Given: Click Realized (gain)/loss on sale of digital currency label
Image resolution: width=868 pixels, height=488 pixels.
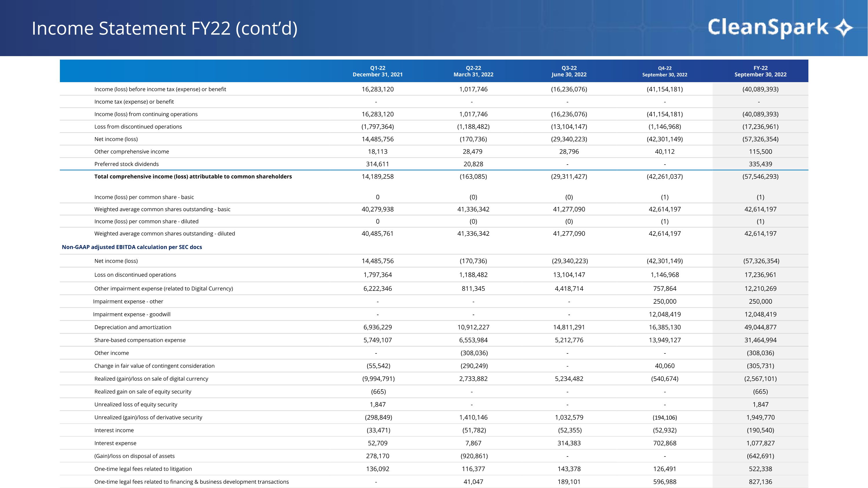Looking at the screenshot, I should pyautogui.click(x=151, y=379).
